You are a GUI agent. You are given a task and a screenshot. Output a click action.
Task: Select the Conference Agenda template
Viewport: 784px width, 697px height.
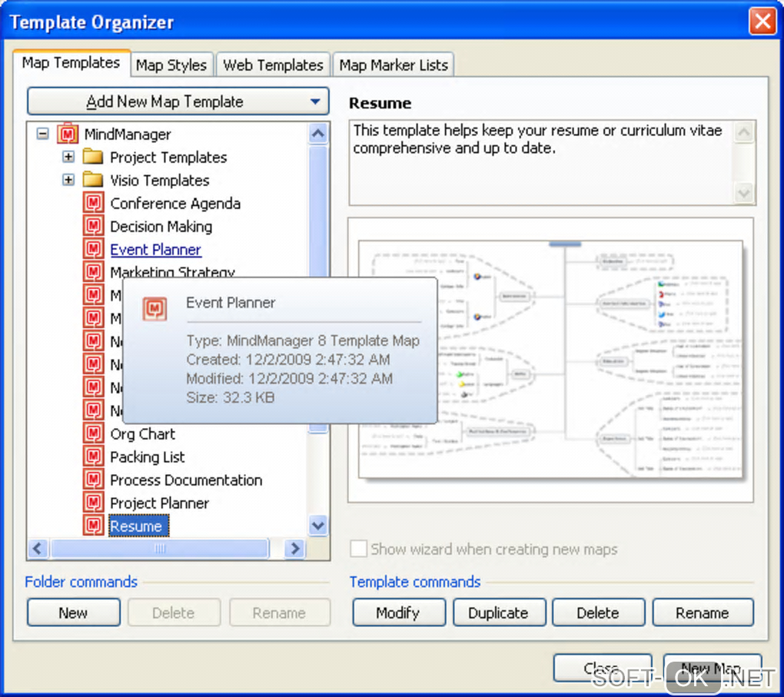click(x=175, y=204)
